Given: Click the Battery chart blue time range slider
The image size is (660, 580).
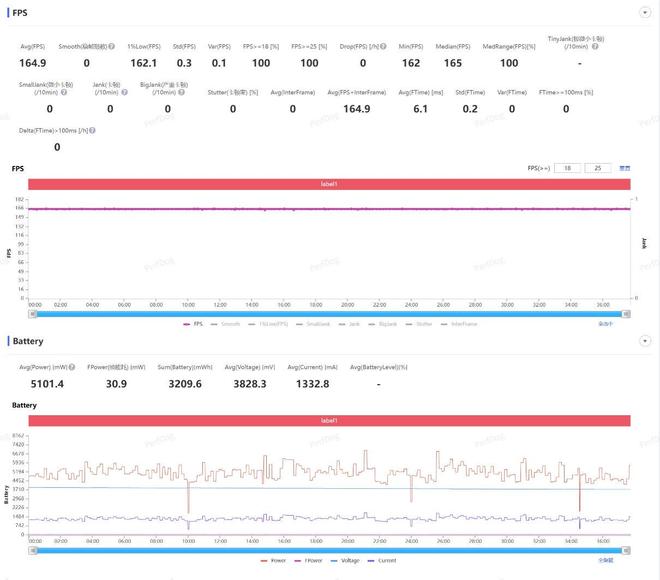Looking at the screenshot, I should [330, 550].
